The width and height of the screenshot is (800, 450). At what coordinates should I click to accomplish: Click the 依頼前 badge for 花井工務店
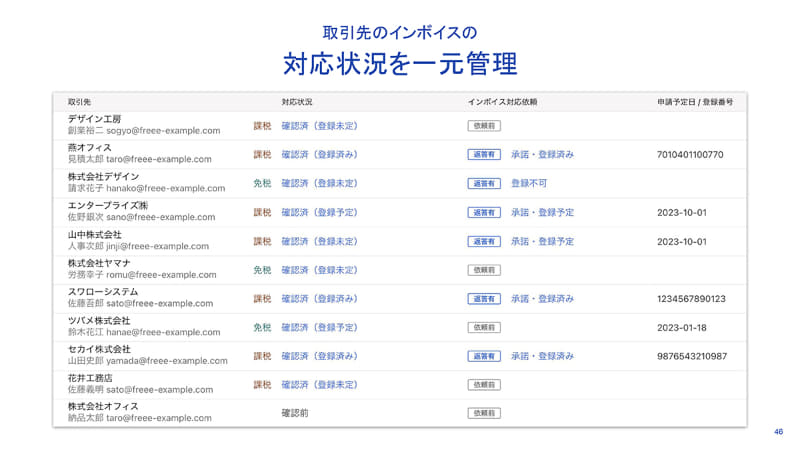[484, 385]
